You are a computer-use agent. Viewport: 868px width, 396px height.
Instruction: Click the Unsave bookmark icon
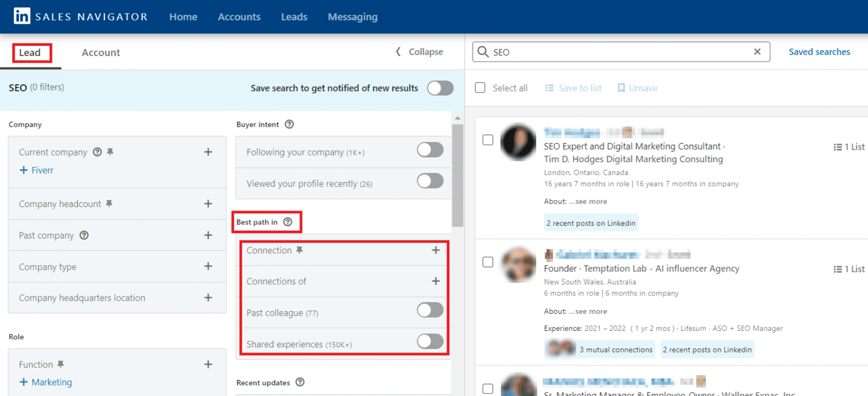tap(622, 88)
